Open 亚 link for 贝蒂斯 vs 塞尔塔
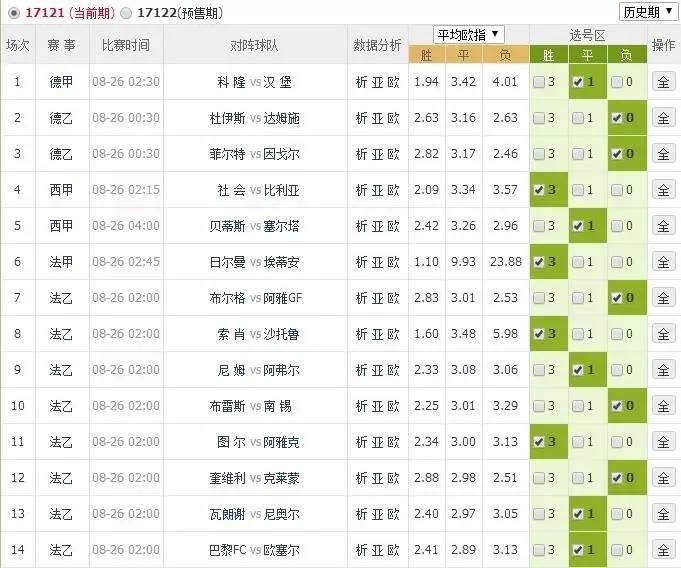This screenshot has width=681, height=568. tap(377, 226)
